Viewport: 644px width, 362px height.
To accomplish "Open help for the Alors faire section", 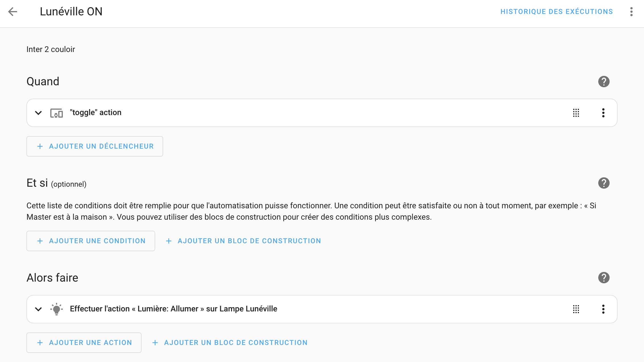I will [604, 278].
